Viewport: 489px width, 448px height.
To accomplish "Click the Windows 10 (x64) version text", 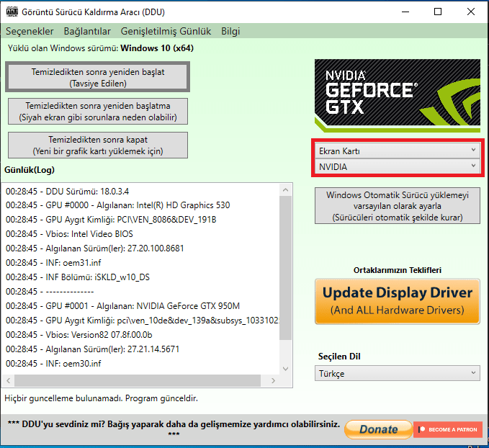I will pyautogui.click(x=157, y=48).
